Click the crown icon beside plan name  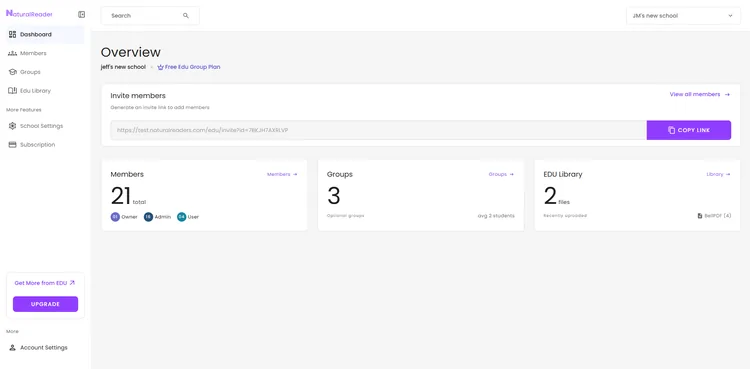160,67
